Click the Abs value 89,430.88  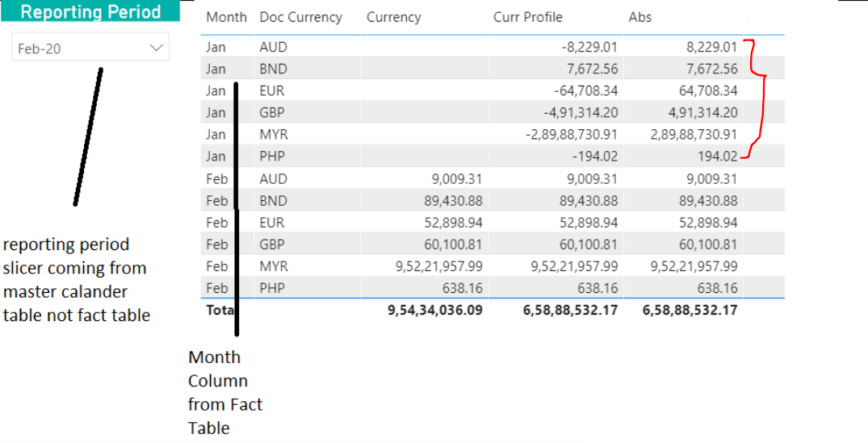point(707,200)
